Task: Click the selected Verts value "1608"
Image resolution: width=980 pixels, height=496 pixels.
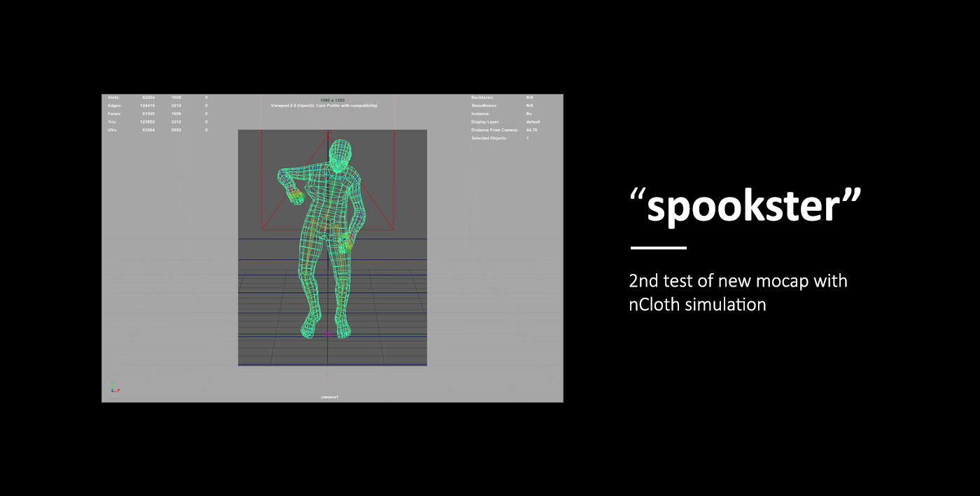Action: click(176, 97)
